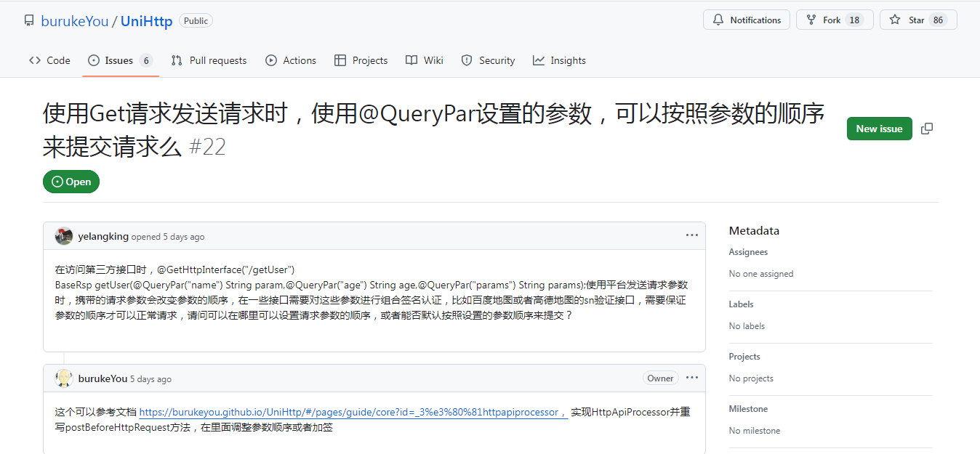Click the Notifications button

point(747,20)
